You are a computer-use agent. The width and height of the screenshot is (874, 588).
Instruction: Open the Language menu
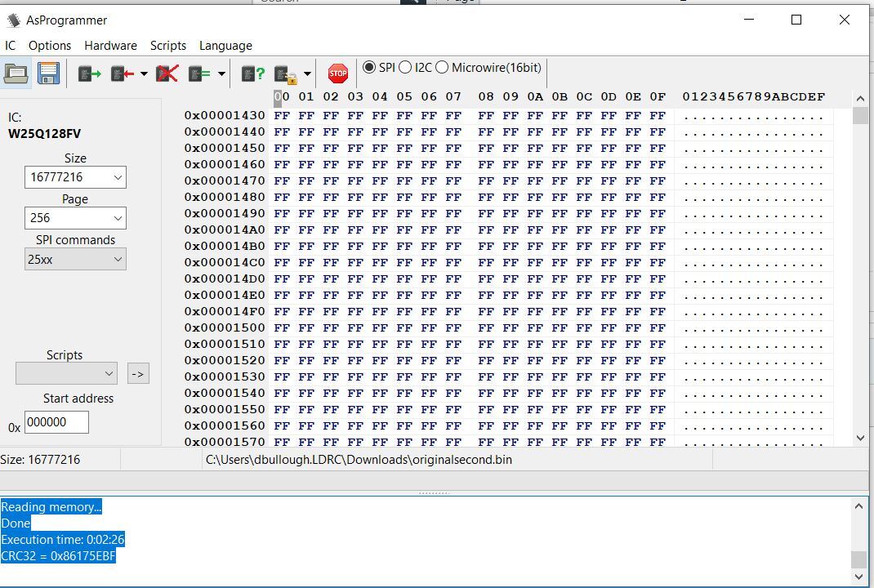(225, 46)
